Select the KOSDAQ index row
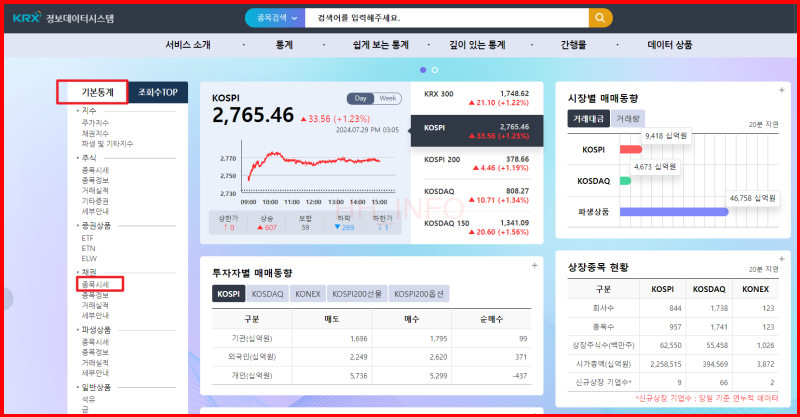The height and width of the screenshot is (417, 800). (x=477, y=195)
